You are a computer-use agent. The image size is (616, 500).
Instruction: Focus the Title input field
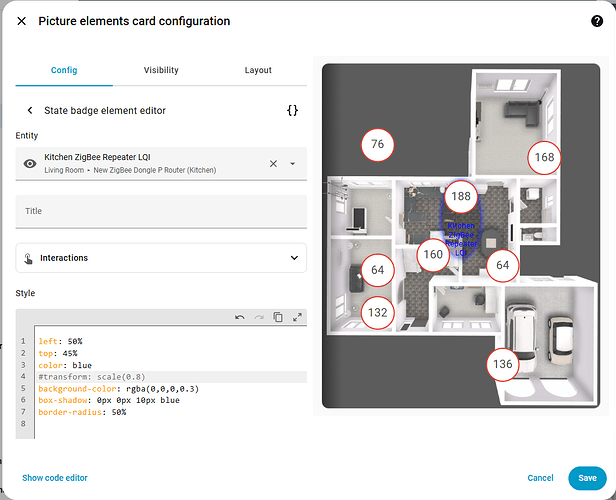pyautogui.click(x=161, y=211)
